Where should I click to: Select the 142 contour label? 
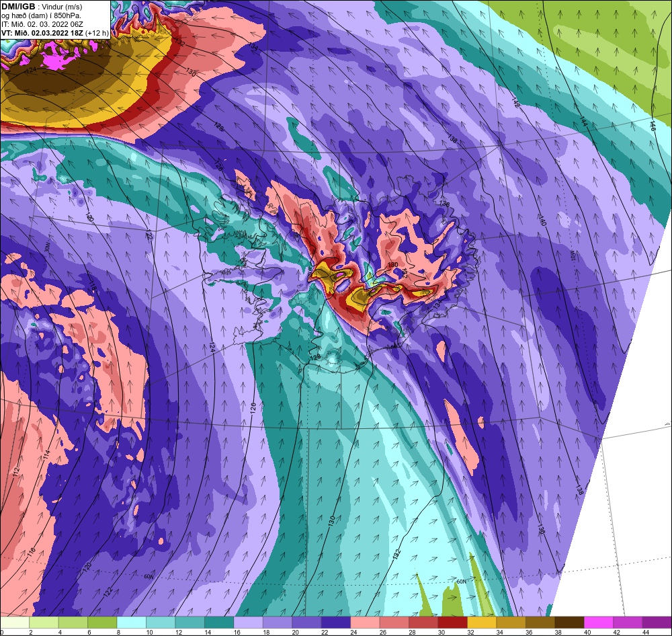(x=515, y=102)
